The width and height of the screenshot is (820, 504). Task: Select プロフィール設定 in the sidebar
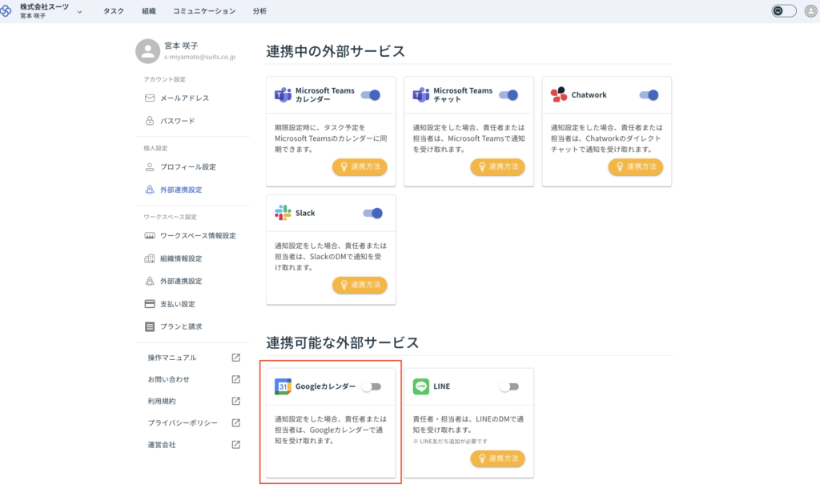[187, 167]
